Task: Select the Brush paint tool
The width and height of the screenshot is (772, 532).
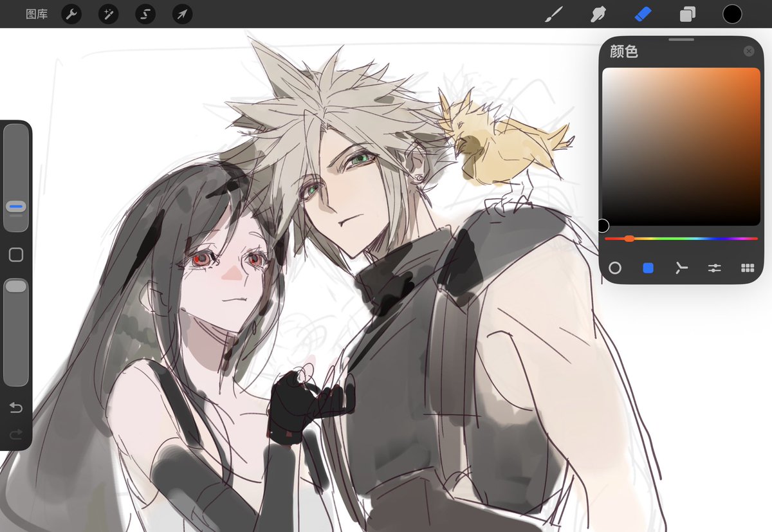Action: click(x=554, y=14)
